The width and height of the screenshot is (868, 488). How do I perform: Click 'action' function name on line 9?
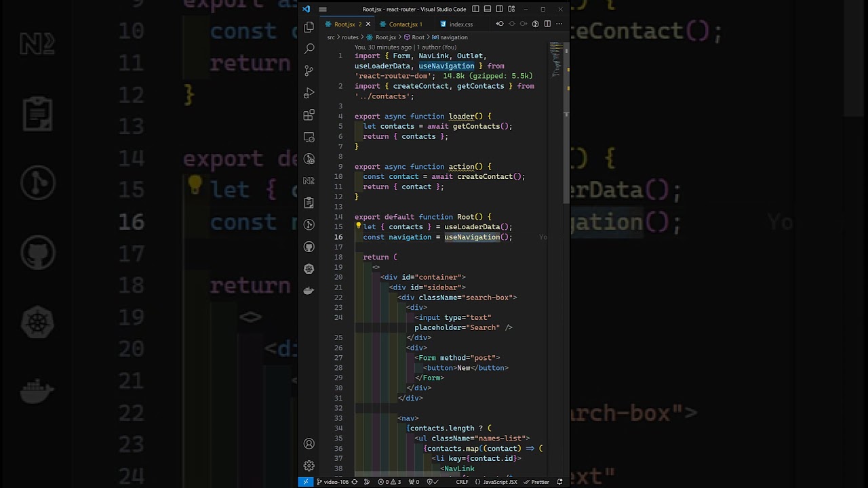coord(461,167)
